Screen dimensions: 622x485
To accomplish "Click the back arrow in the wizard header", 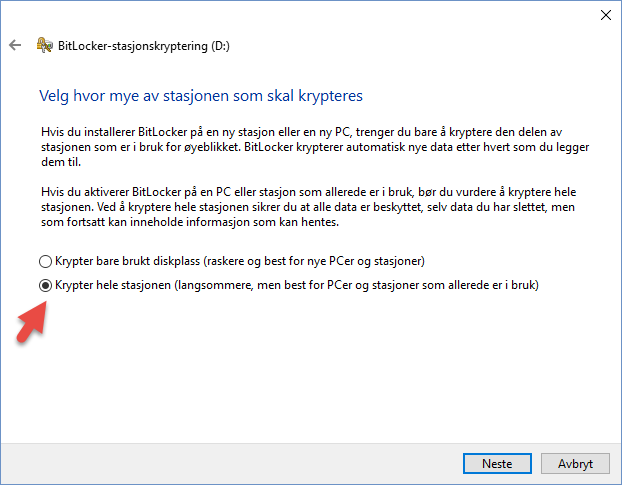I will (15, 46).
